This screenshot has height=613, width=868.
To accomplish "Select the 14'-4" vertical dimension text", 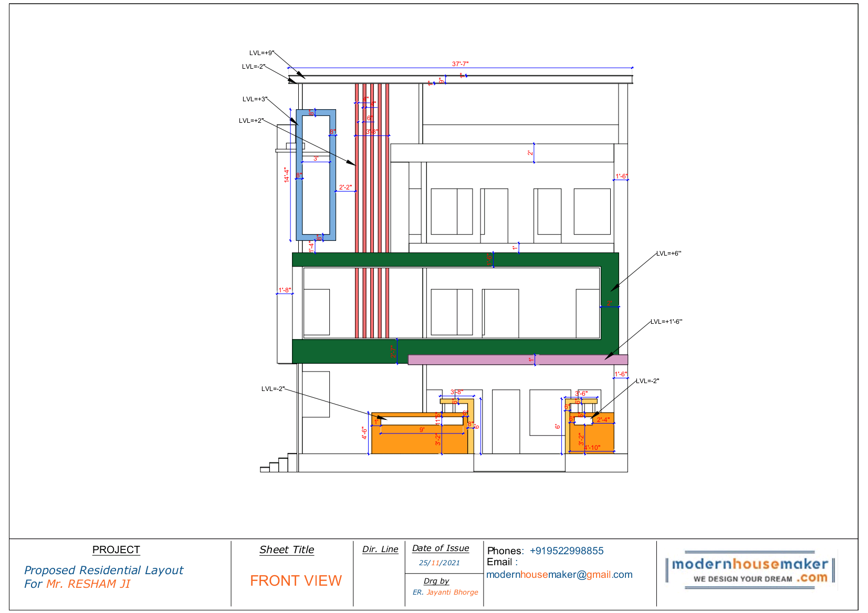I will click(287, 175).
